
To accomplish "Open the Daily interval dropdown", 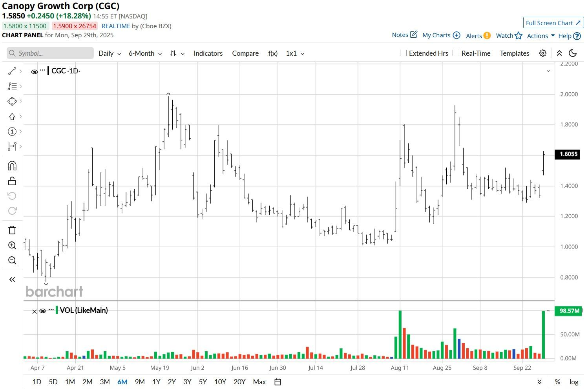I will 110,53.
